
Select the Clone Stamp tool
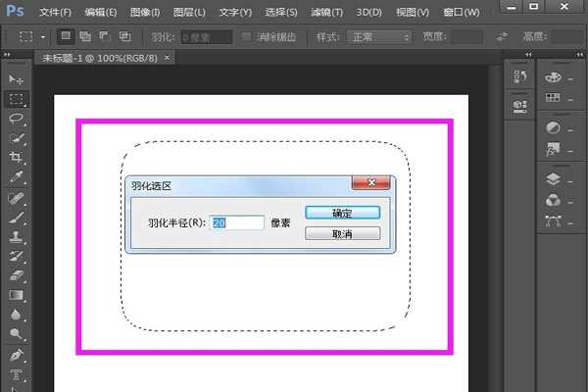tap(16, 236)
